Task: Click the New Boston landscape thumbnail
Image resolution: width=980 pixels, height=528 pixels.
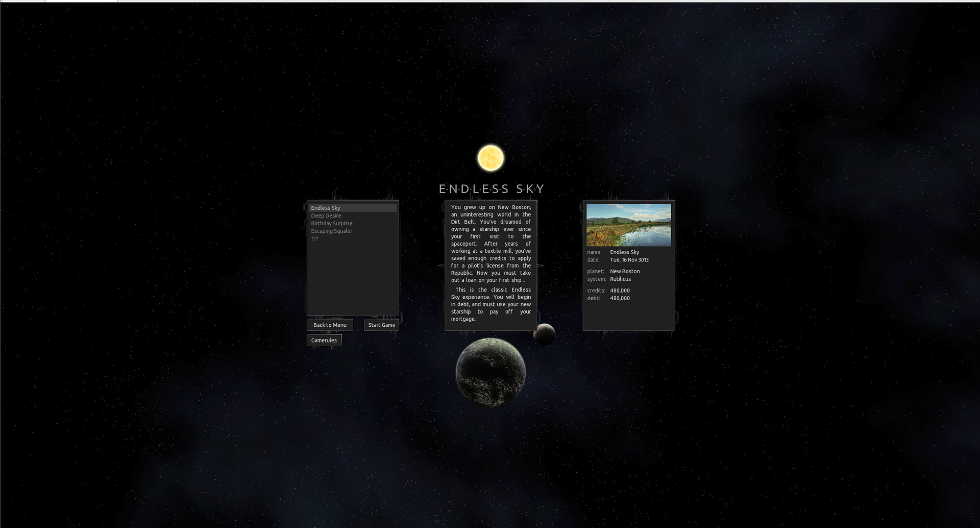Action: (628, 225)
